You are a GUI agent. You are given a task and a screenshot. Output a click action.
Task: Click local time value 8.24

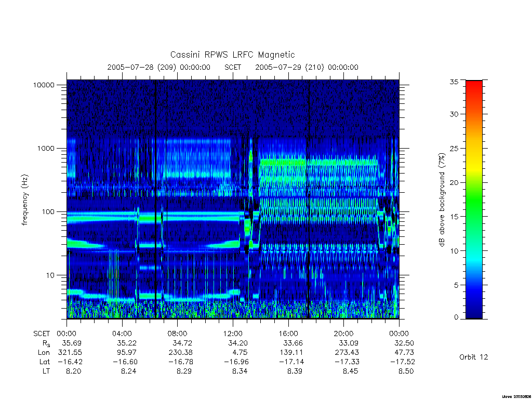point(129,371)
